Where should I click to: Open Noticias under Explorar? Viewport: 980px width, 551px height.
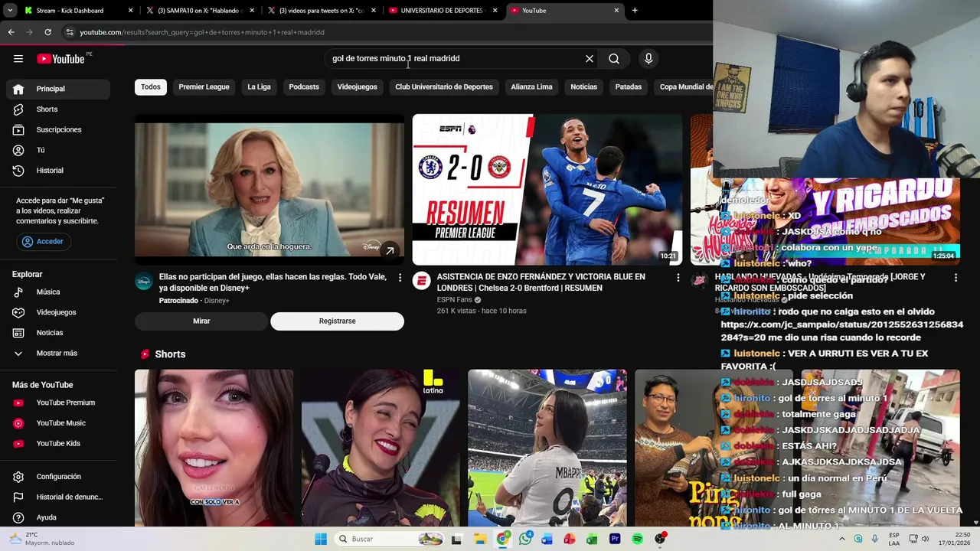58,333
